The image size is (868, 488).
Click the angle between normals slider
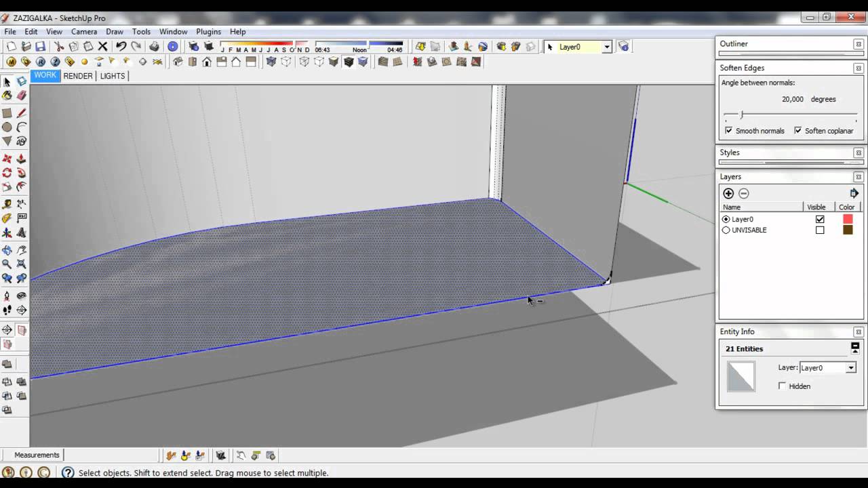click(x=790, y=115)
